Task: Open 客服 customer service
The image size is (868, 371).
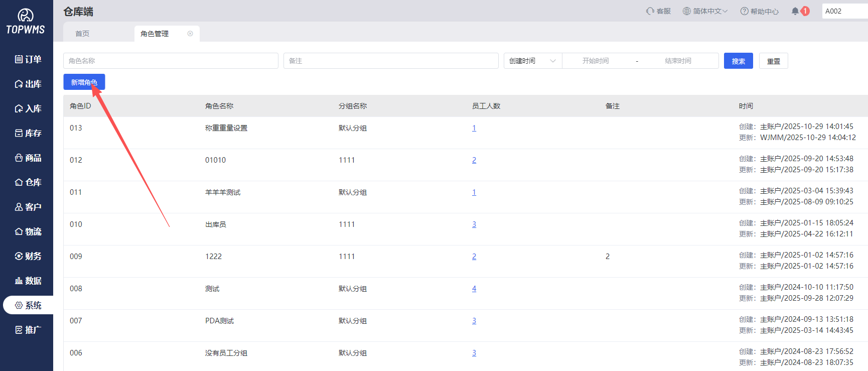Action: point(658,11)
